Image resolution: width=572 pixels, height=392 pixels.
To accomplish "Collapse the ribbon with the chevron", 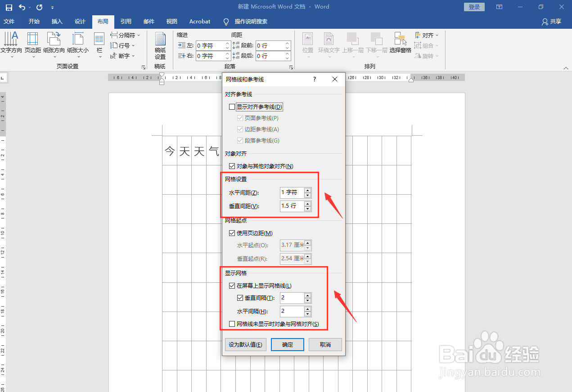I will tap(566, 68).
